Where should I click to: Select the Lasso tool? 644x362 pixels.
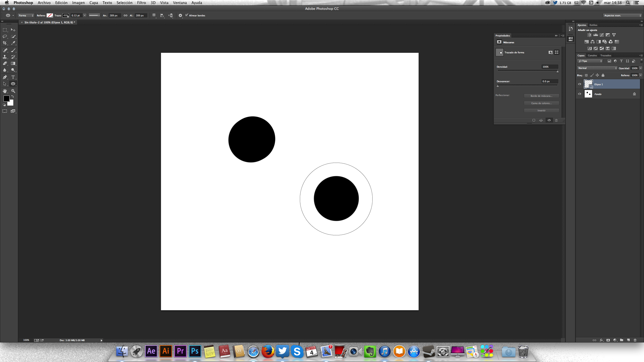(5, 36)
